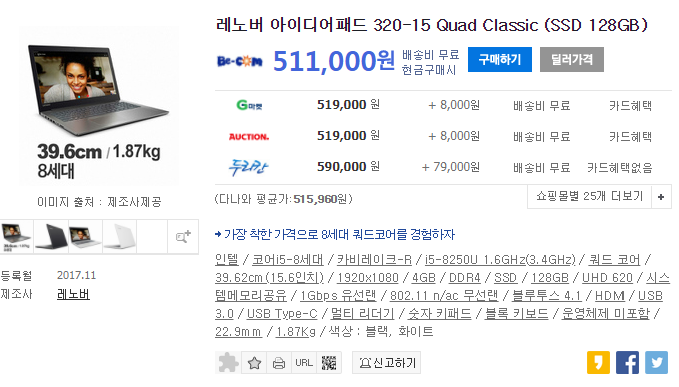Screen dimensions: 679x387
Task: Click the printer icon
Action: click(279, 363)
